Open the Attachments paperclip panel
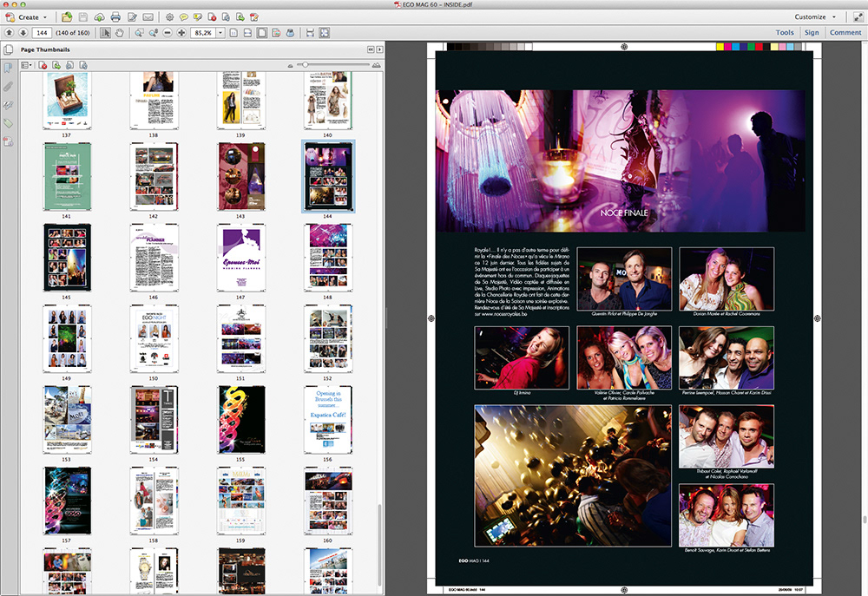This screenshot has width=868, height=596. click(x=9, y=87)
